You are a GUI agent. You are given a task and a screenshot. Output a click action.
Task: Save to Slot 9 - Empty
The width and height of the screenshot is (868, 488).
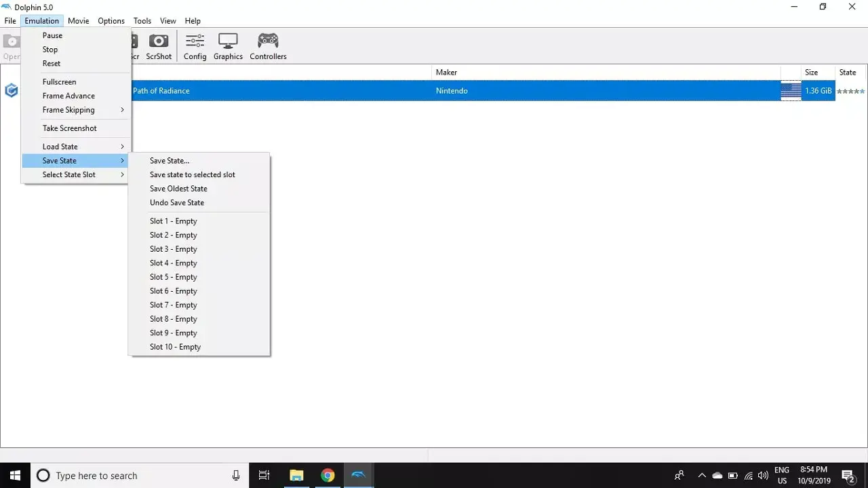tap(199, 333)
